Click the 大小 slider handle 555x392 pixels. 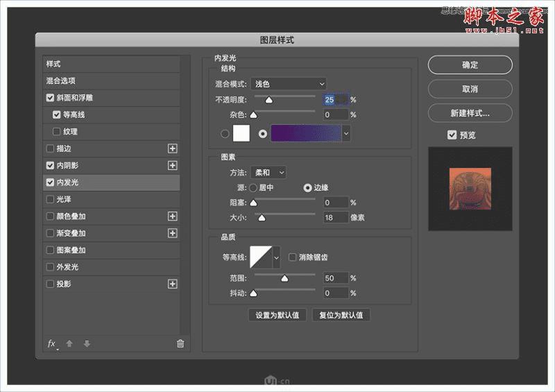tap(262, 218)
